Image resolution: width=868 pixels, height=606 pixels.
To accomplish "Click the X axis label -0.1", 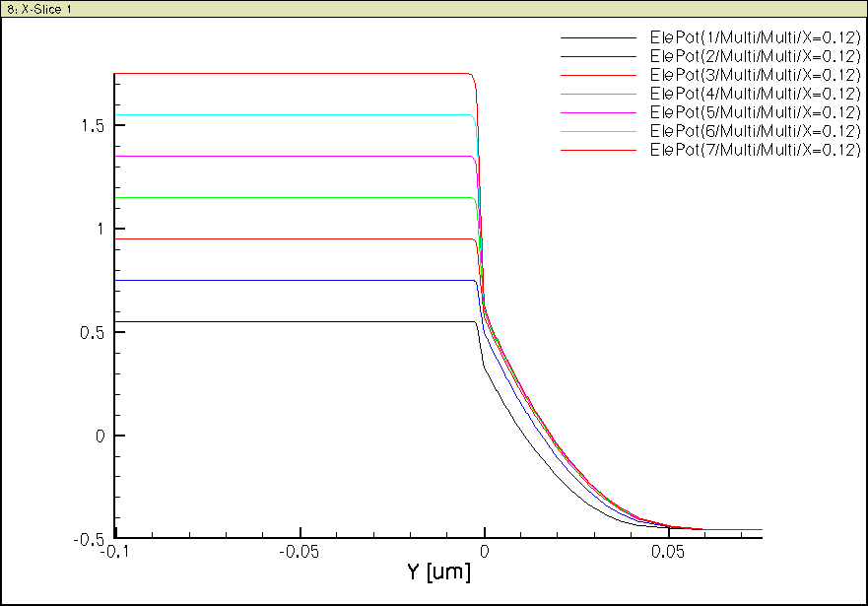I will [x=114, y=552].
